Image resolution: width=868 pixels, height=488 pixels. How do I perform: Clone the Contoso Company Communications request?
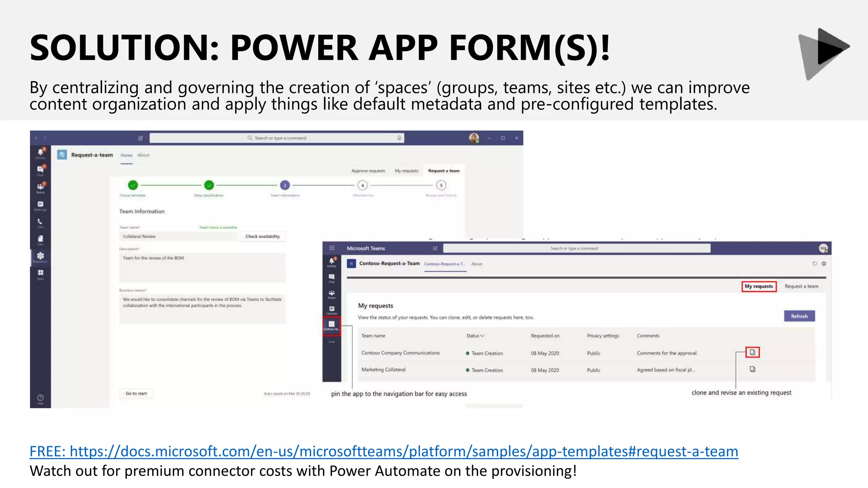click(x=752, y=352)
